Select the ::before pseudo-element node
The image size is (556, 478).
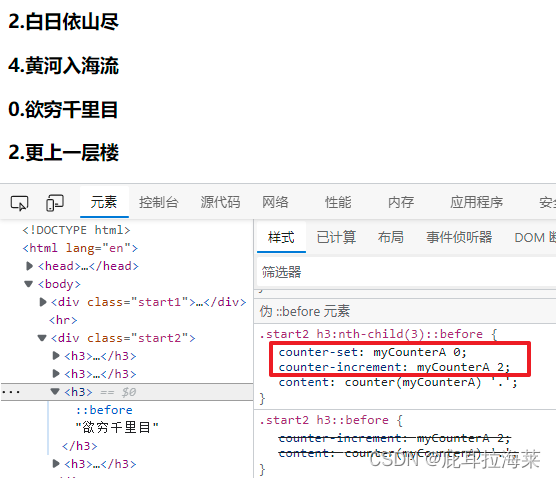(104, 410)
